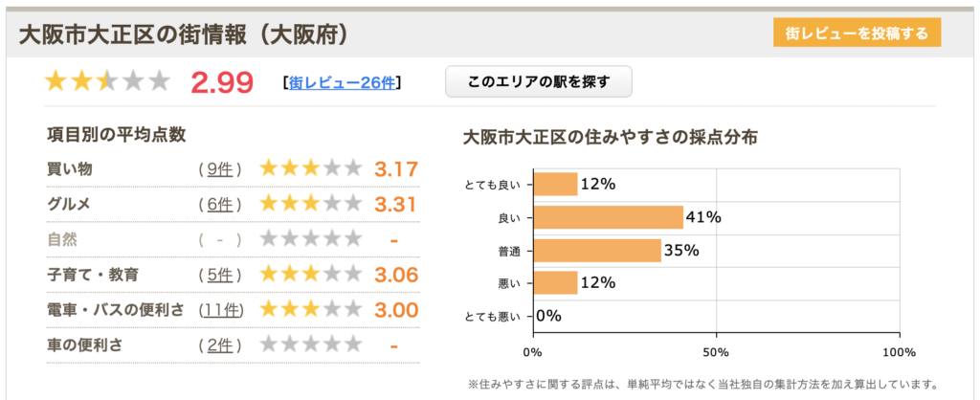This screenshot has width=980, height=400.
Task: Click the 悪い 12% chart bar
Action: (x=555, y=283)
